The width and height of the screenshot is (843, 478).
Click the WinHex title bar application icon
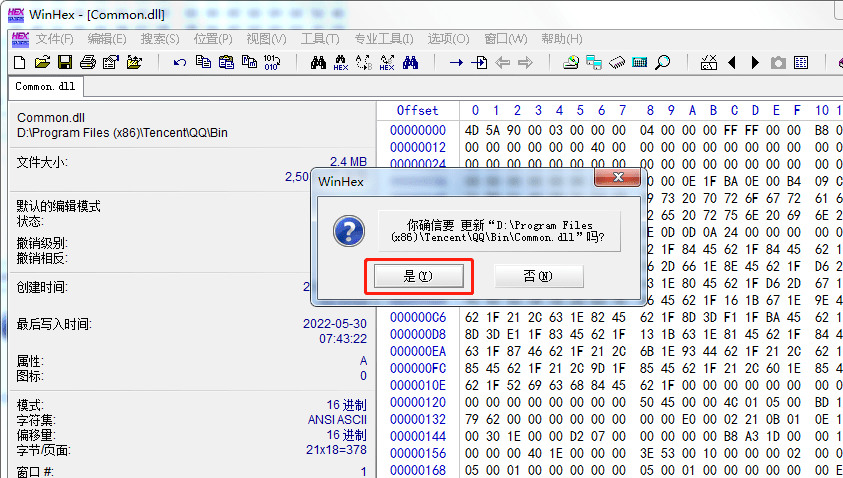click(x=16, y=14)
